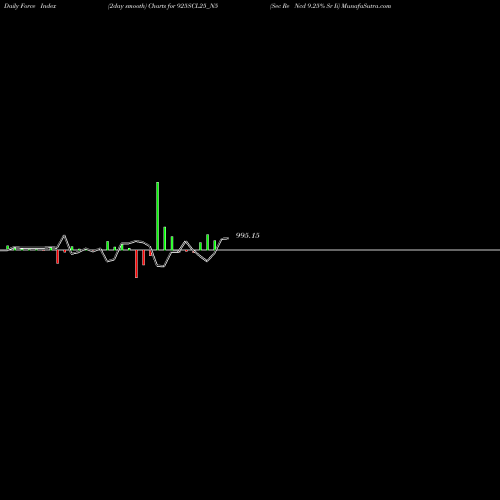This screenshot has width=500, height=500.
Task: Click the 'Daily Force Index' title text
Action: click(x=30, y=6)
